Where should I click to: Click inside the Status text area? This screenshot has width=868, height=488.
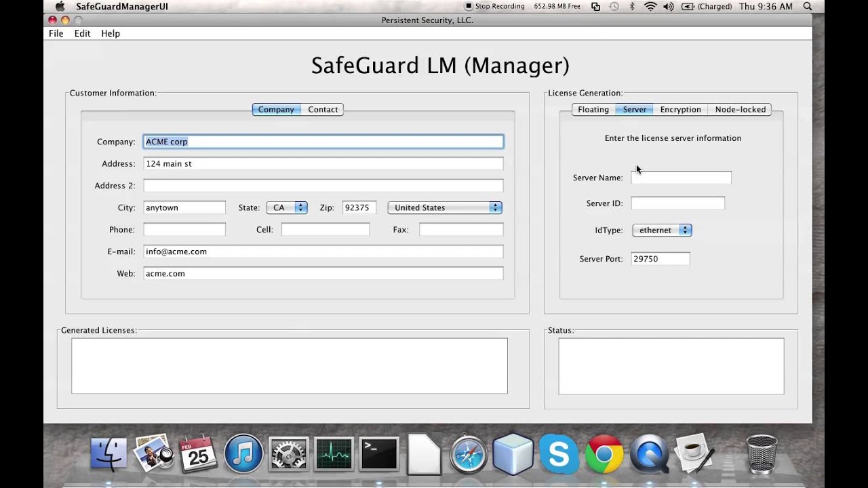671,366
